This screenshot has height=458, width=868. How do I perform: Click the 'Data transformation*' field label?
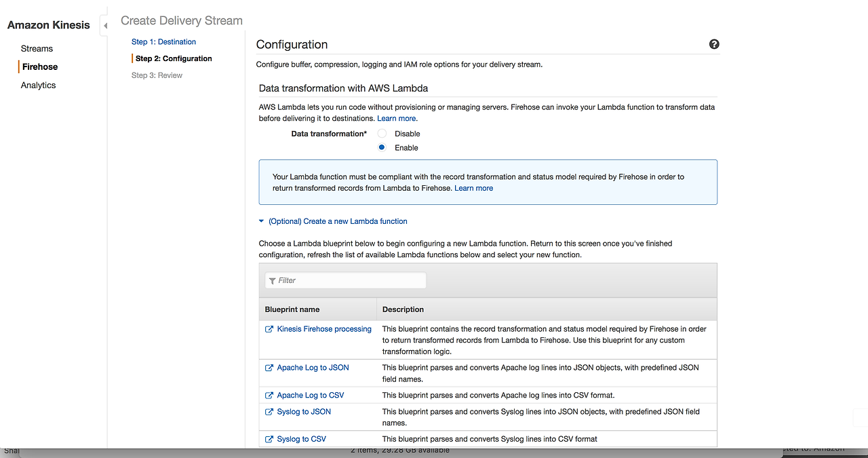pyautogui.click(x=329, y=134)
